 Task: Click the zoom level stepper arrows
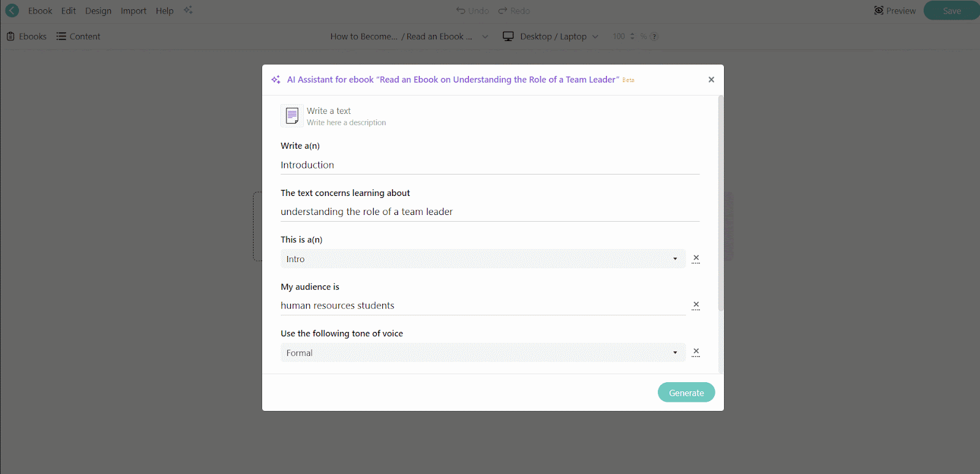[632, 37]
